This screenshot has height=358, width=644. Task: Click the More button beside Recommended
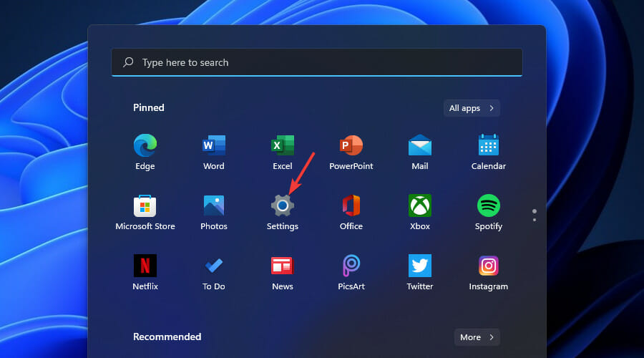click(x=477, y=337)
